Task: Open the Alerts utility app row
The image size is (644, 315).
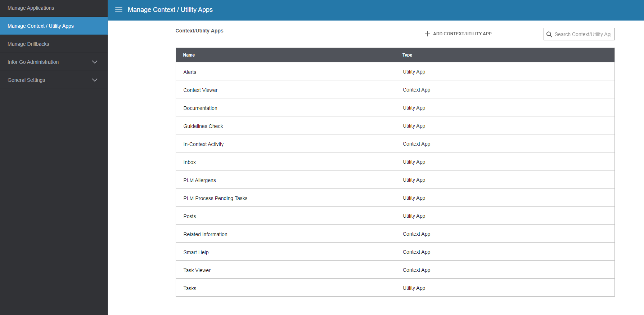Action: (x=190, y=72)
